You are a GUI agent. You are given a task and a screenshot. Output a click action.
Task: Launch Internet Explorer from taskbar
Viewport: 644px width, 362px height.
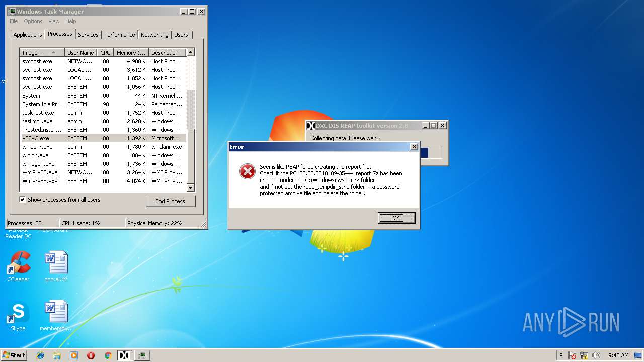(40, 355)
